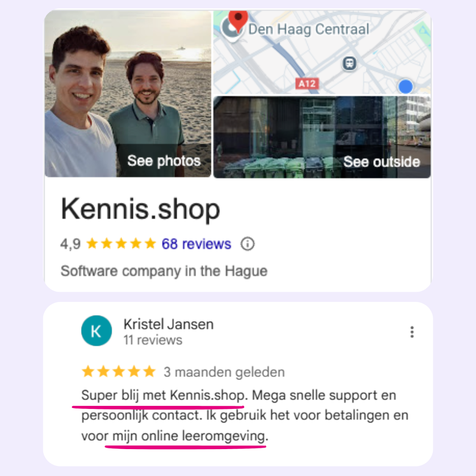The height and width of the screenshot is (476, 476).
Task: Click the A12 highway marker
Action: [307, 84]
